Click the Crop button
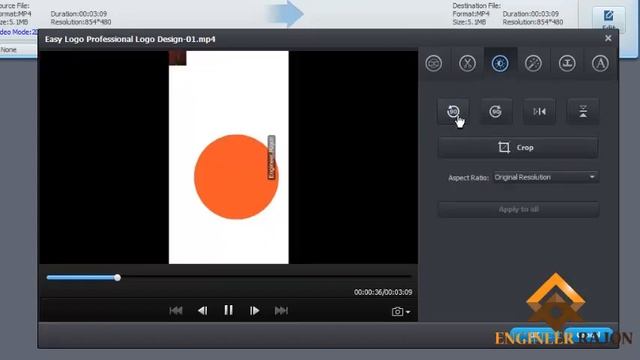 518,147
